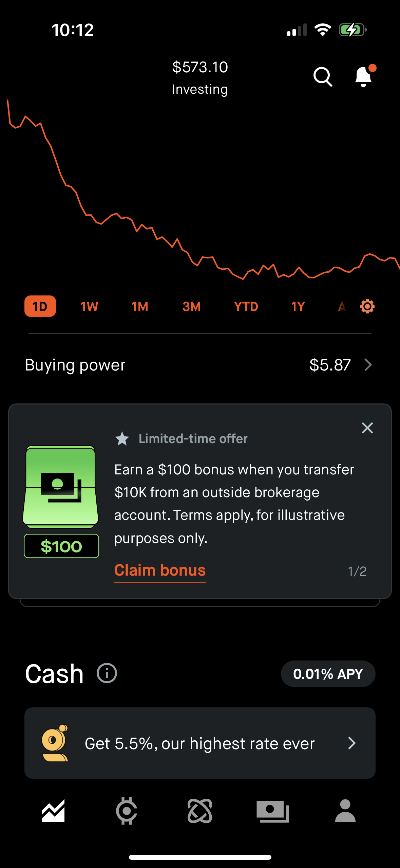Expand Buying power details via the chevron
Image resolution: width=400 pixels, height=868 pixels.
pyautogui.click(x=368, y=365)
